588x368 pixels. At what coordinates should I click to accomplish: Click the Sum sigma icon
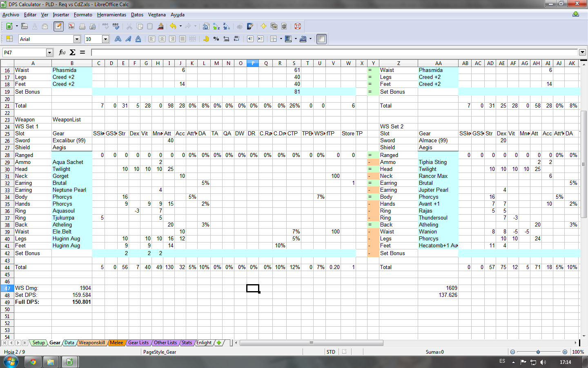pyautogui.click(x=72, y=52)
